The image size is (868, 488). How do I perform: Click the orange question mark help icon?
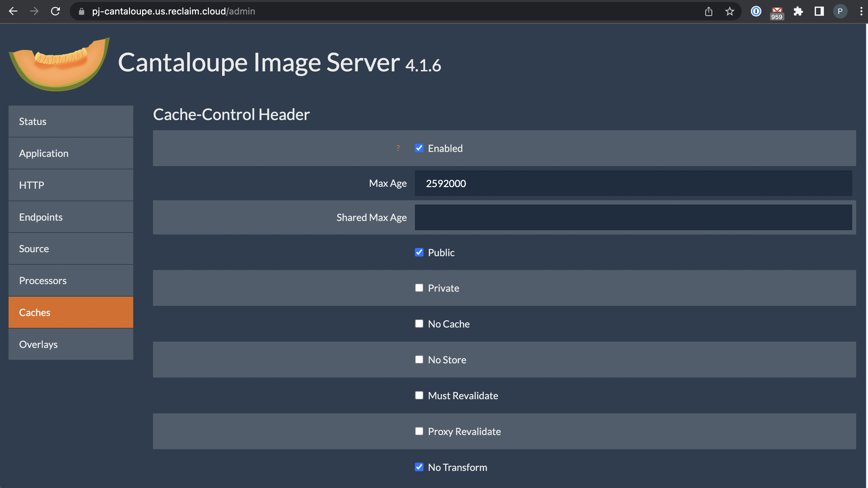click(x=398, y=148)
